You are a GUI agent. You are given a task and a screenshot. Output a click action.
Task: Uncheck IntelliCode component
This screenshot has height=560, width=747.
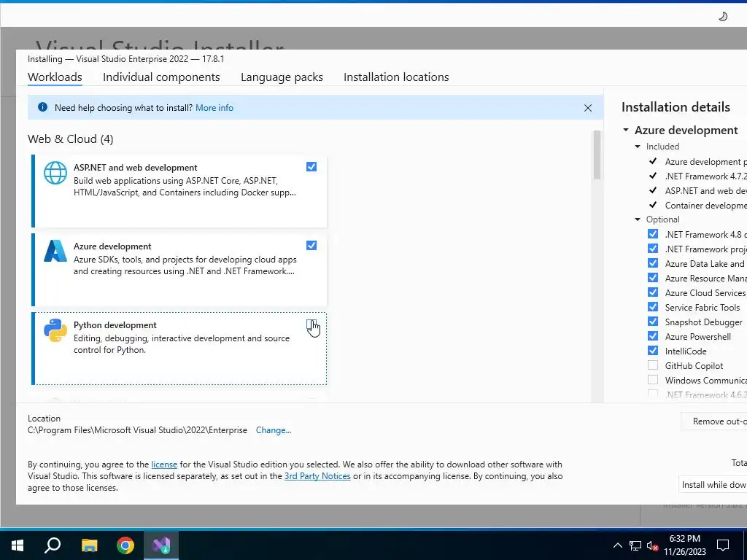[653, 351]
